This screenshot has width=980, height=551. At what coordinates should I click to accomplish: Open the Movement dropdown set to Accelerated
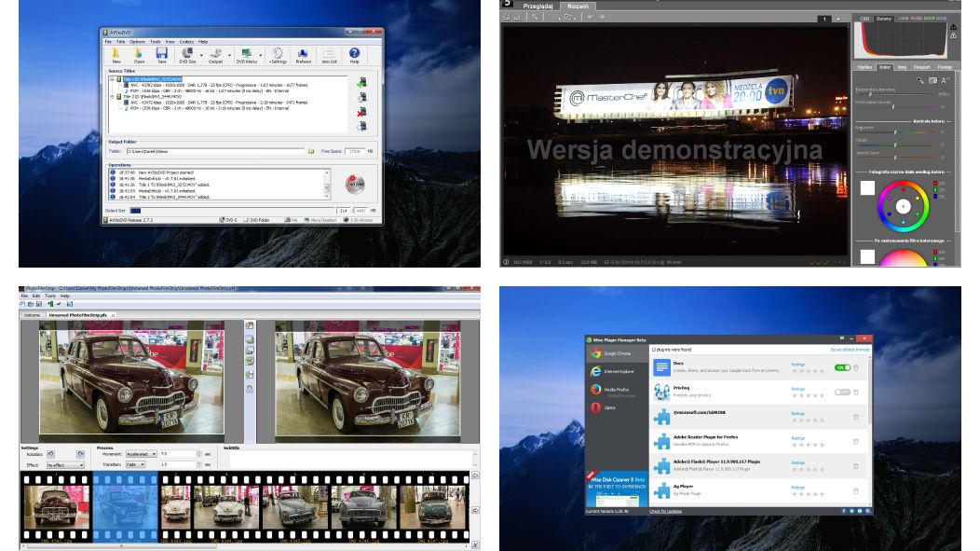point(153,454)
